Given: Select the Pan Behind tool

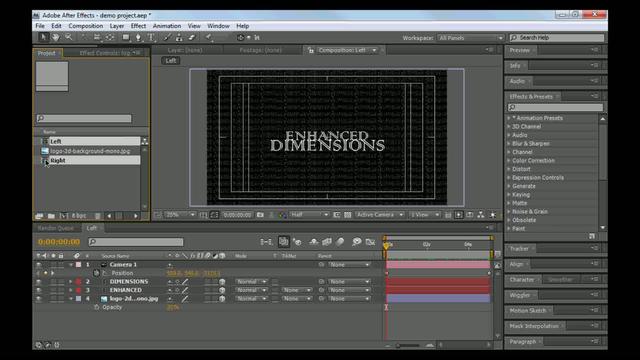Looking at the screenshot, I should [x=110, y=38].
